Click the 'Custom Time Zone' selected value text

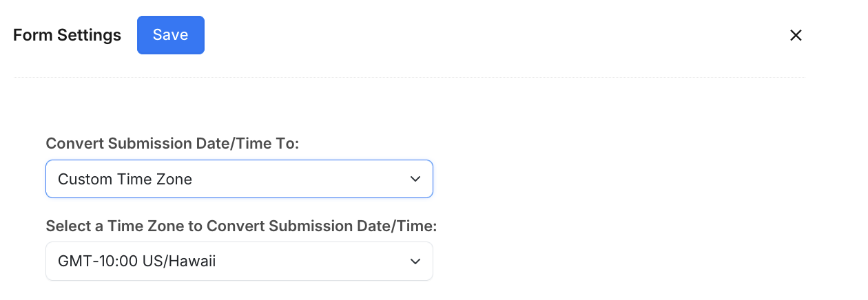coord(125,180)
